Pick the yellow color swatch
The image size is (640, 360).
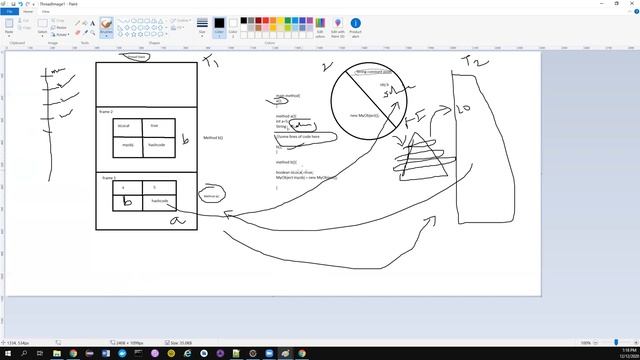point(280,20)
